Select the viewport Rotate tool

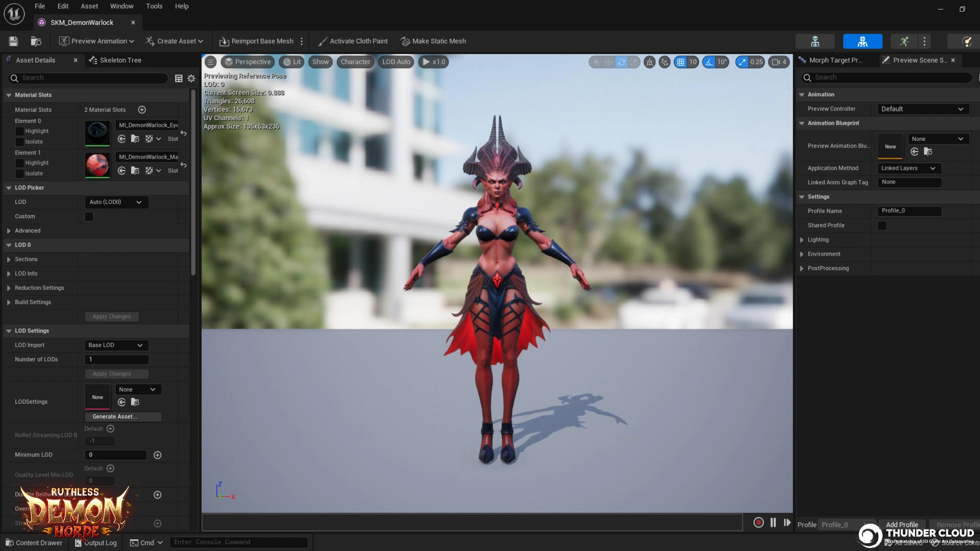(x=621, y=62)
